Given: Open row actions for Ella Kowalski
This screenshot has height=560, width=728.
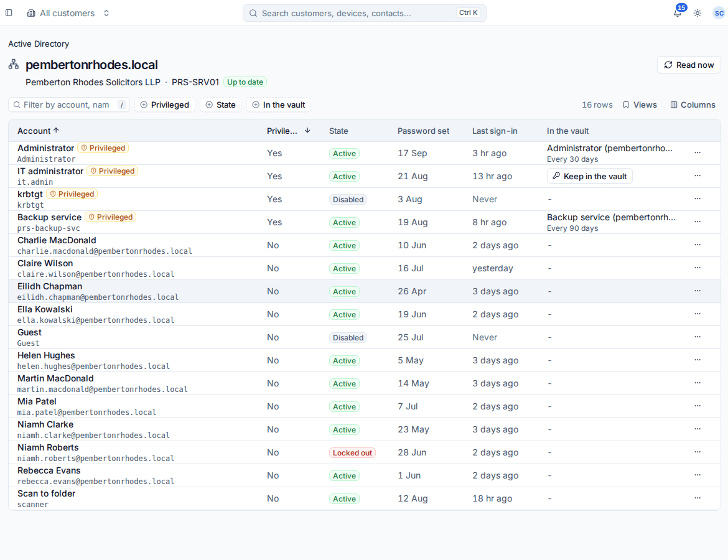Looking at the screenshot, I should [698, 314].
